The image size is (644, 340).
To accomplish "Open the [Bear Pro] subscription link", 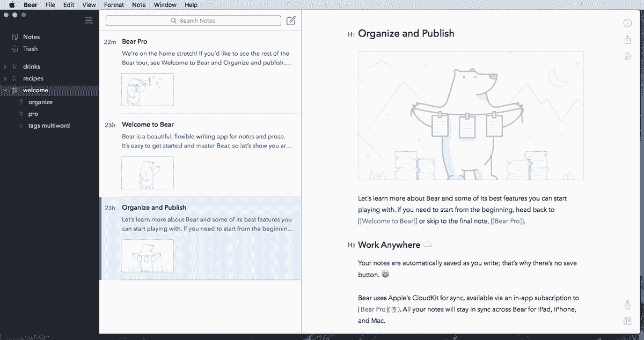I will coord(374,309).
